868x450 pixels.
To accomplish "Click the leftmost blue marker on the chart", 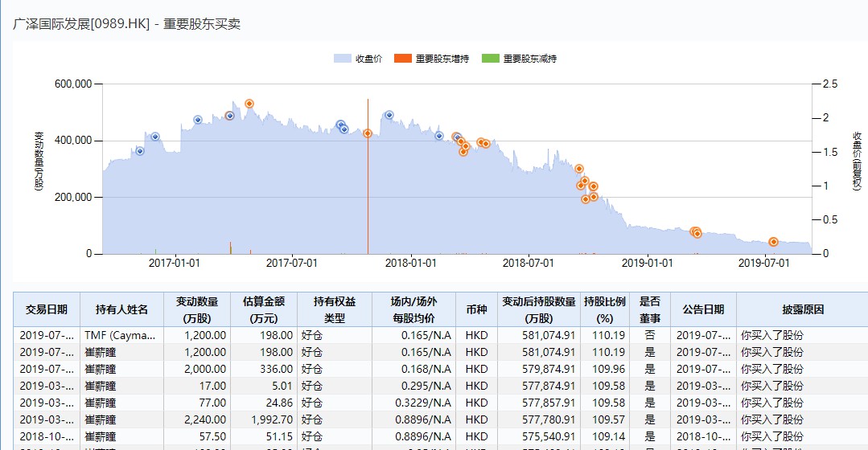I will [x=140, y=151].
